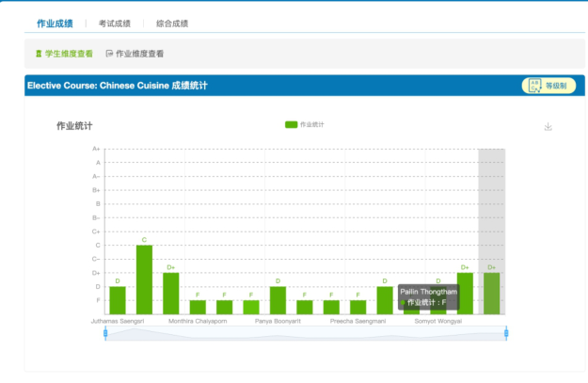The width and height of the screenshot is (588, 383).
Task: Click the Monthira Chaiyaporn axis label
Action: click(x=198, y=321)
